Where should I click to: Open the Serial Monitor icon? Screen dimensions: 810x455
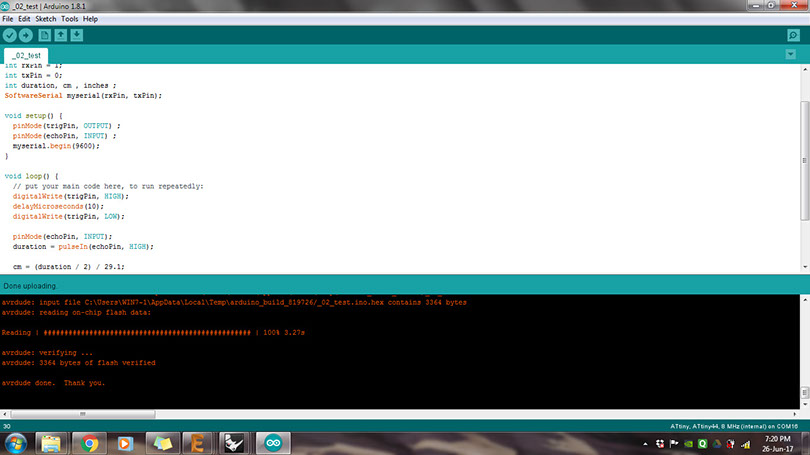coord(793,35)
